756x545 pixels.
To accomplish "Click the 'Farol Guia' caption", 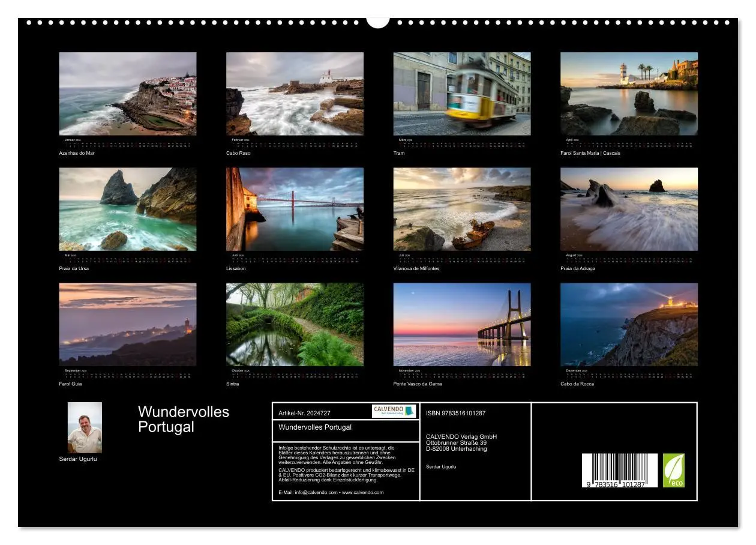I will (x=70, y=384).
